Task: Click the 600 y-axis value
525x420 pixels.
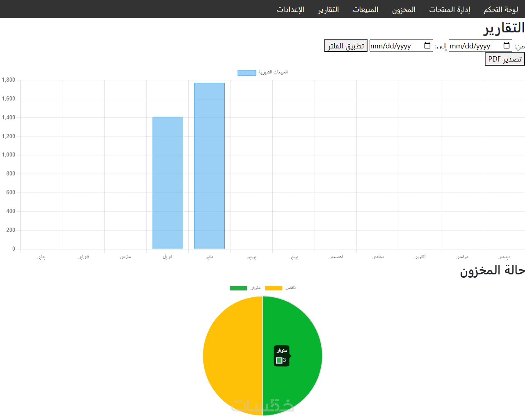Action: pos(11,192)
